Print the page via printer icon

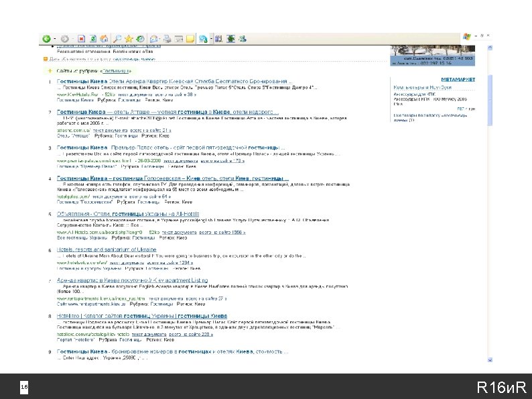[x=168, y=39]
